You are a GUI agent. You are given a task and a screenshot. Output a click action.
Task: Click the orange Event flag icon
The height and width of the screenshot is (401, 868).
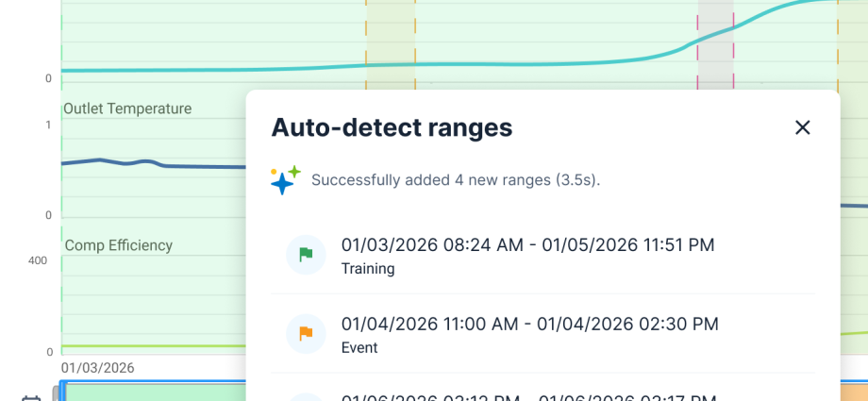point(306,334)
